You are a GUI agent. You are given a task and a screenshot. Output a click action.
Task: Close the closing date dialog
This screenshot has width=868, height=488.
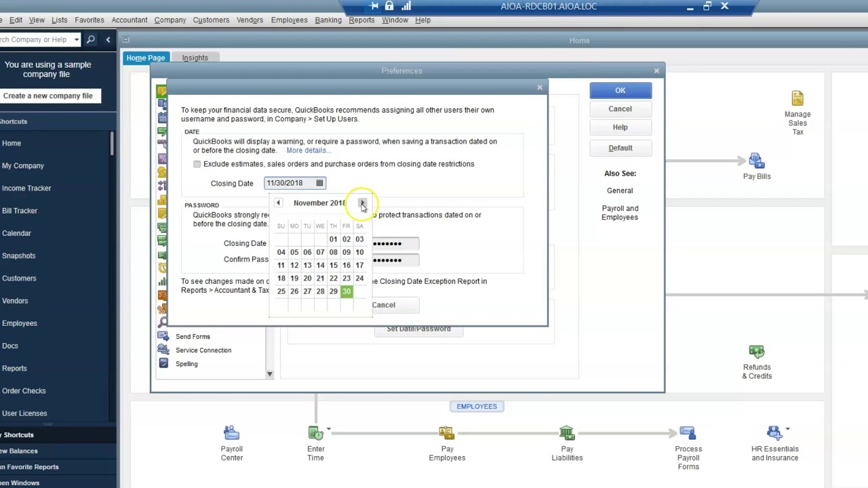pos(540,87)
